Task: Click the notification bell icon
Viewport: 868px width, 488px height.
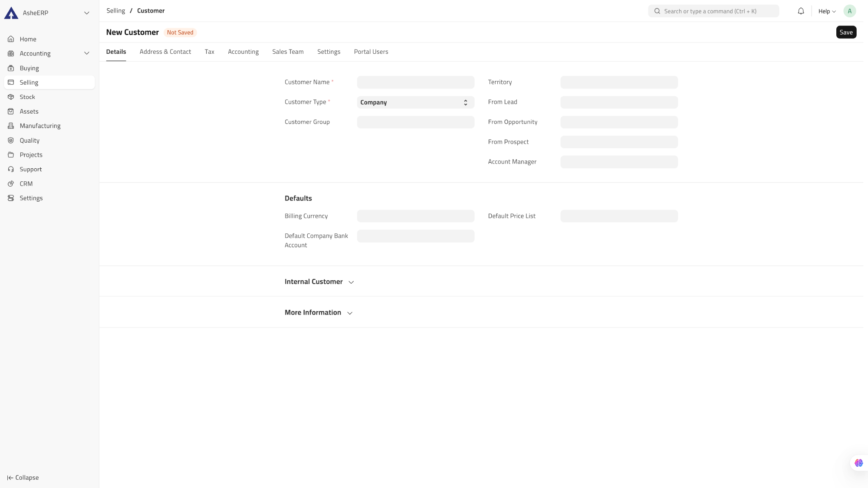Action: (801, 11)
